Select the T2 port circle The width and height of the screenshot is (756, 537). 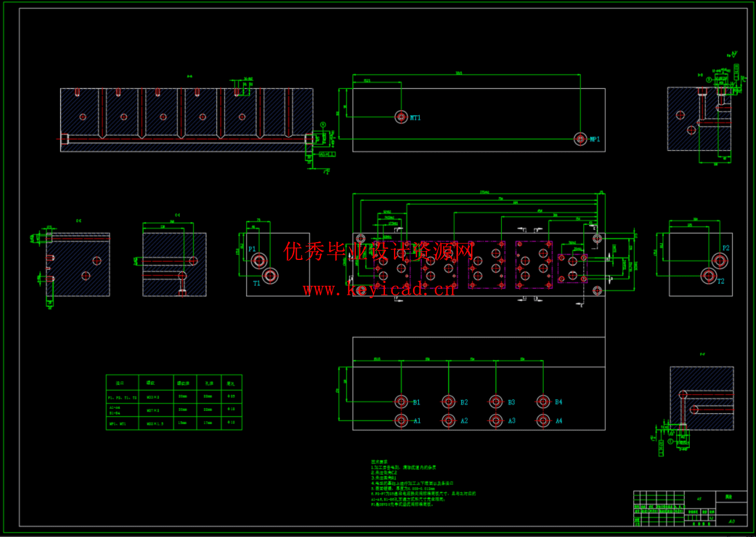pos(709,275)
